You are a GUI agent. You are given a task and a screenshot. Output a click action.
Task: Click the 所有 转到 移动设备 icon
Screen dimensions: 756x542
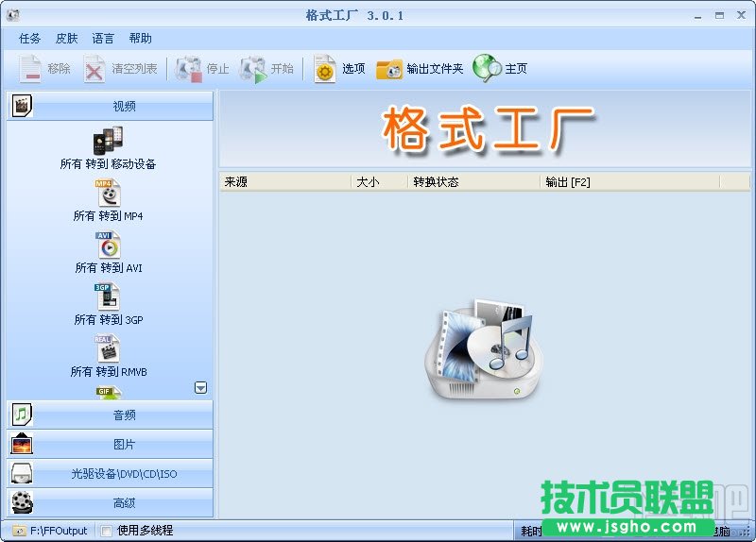point(108,142)
